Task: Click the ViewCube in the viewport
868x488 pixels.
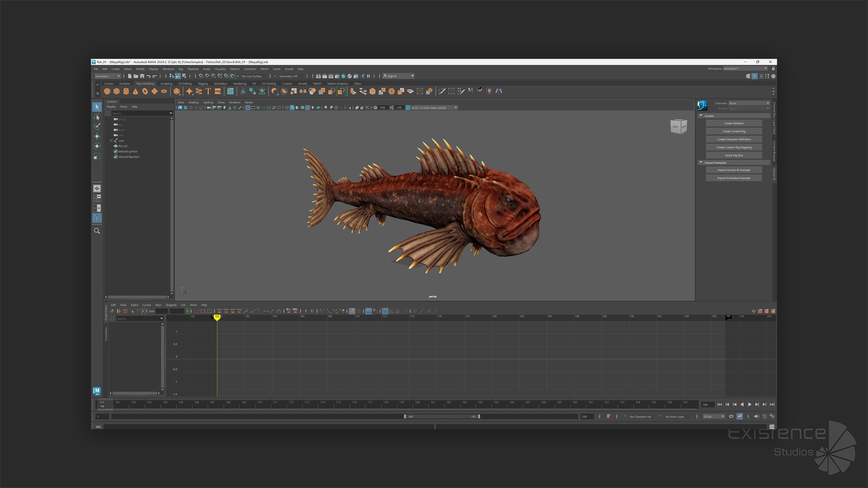Action: 679,127
